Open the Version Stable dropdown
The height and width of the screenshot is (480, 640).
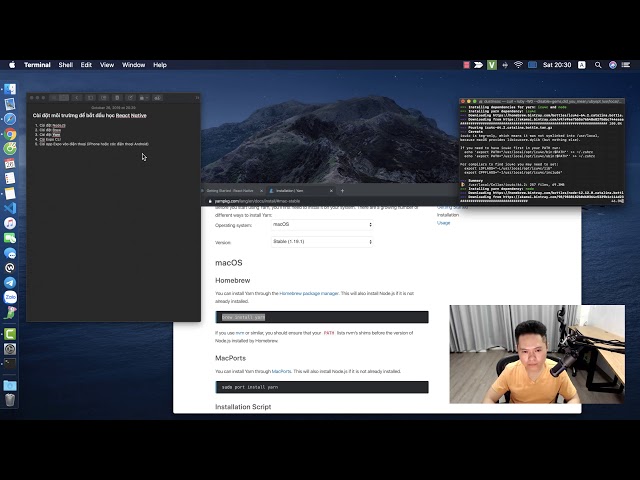[x=322, y=242]
